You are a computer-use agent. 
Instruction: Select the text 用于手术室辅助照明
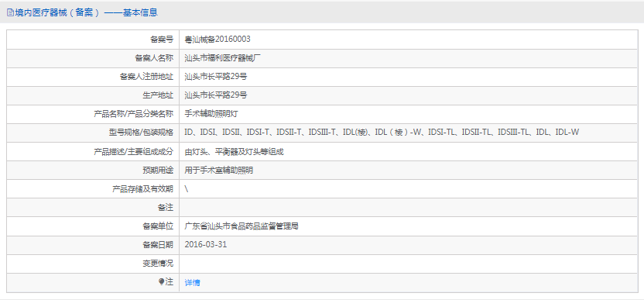pos(219,171)
